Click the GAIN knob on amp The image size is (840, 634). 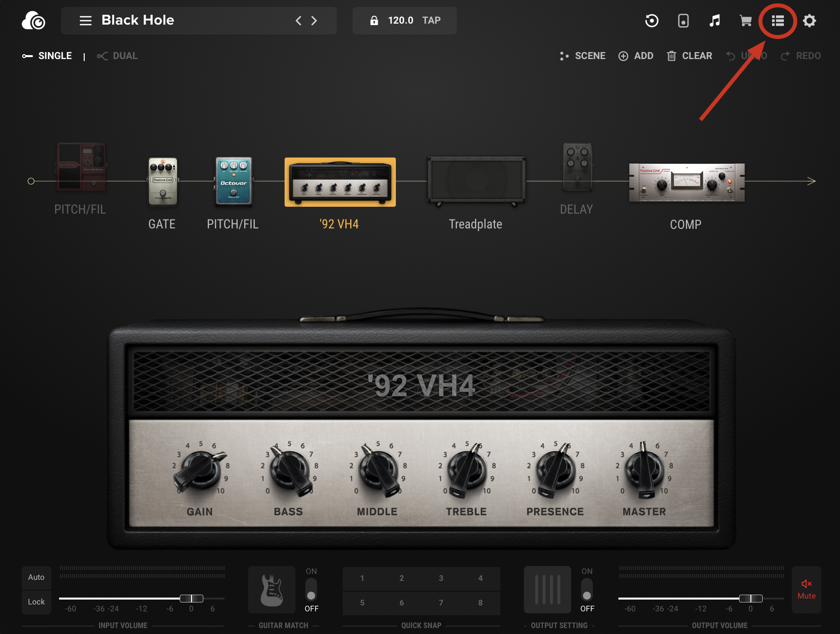[199, 470]
